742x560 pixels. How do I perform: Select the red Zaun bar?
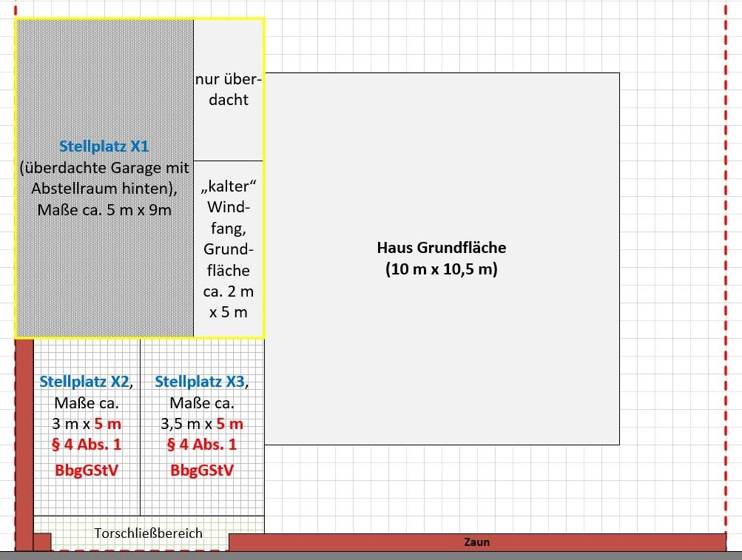click(x=477, y=542)
